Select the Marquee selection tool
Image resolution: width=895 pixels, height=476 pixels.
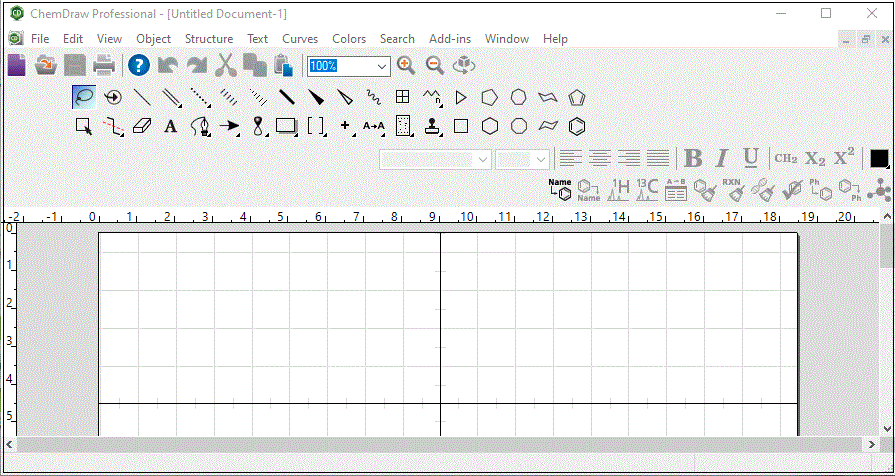coord(84,126)
